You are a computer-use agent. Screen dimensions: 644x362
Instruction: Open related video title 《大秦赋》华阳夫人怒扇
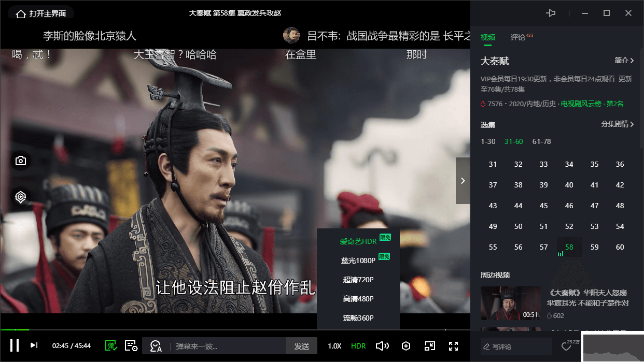click(588, 298)
